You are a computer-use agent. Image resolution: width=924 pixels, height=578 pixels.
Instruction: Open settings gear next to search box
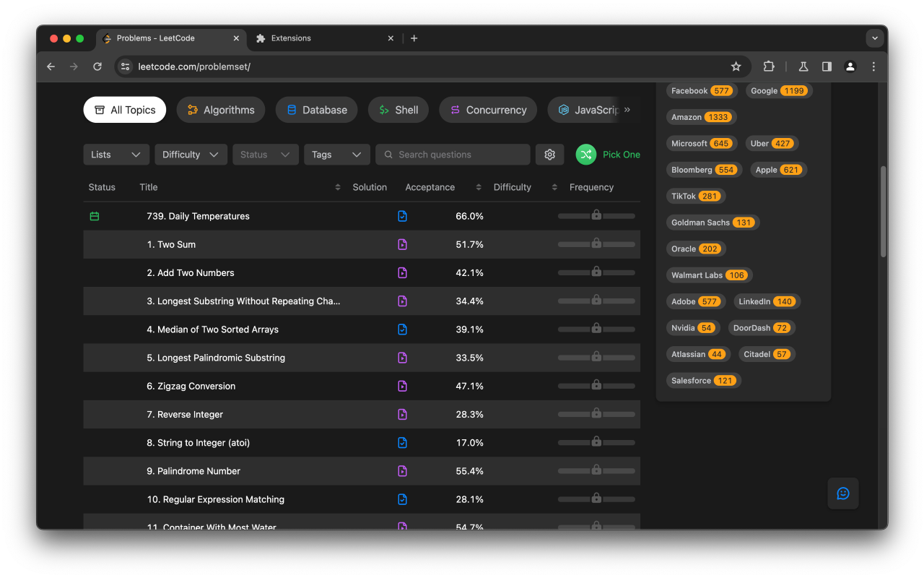(549, 155)
